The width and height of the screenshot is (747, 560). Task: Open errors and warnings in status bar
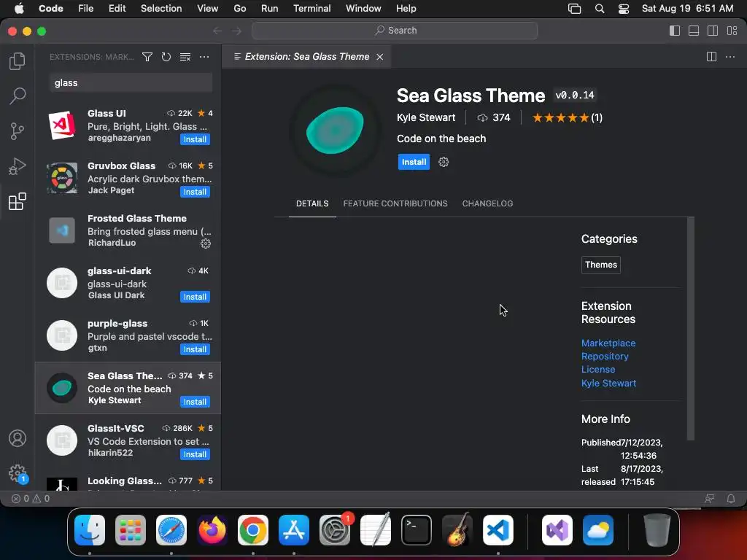(31, 499)
